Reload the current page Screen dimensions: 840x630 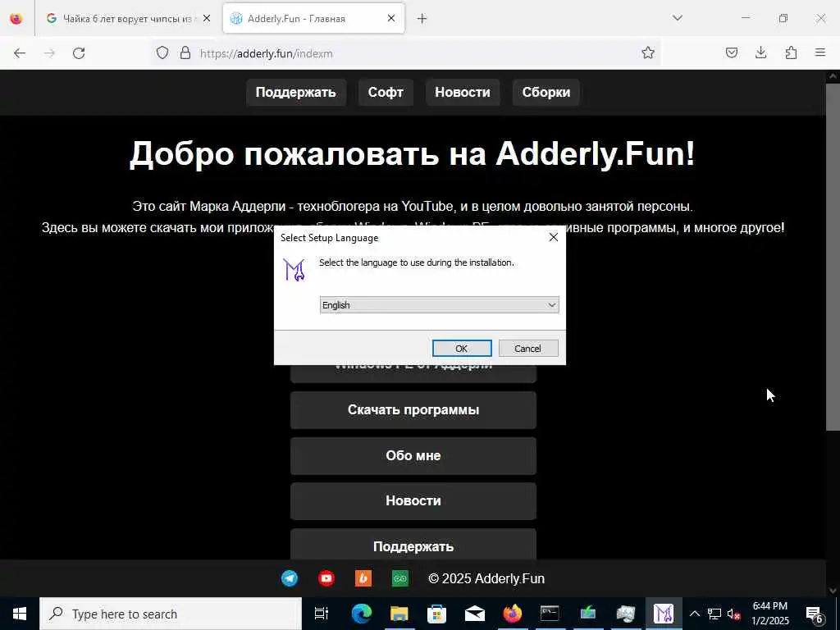click(79, 53)
